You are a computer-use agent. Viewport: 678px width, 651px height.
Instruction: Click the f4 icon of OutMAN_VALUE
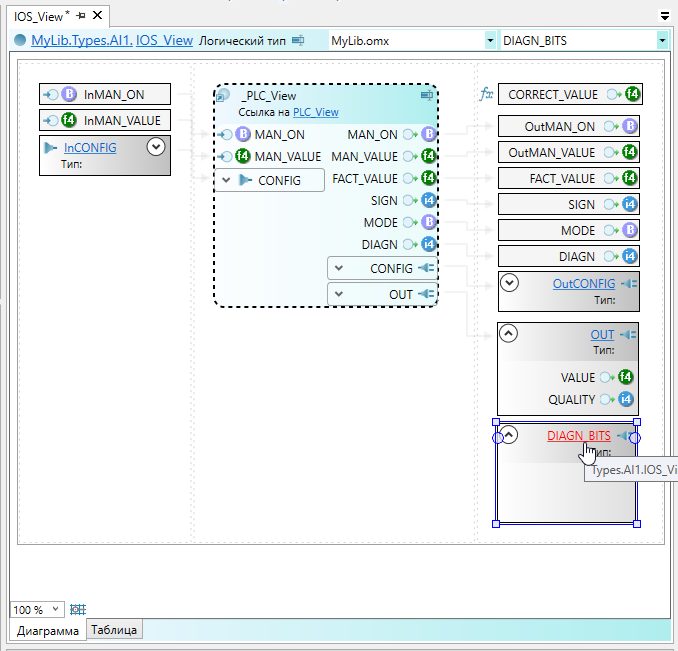(627, 153)
